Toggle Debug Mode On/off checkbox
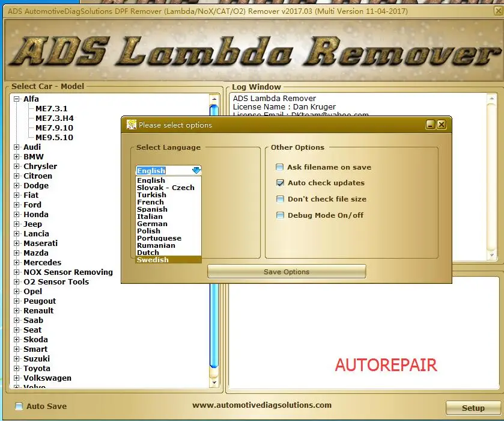Screen dimensions: 504x421 [280, 215]
